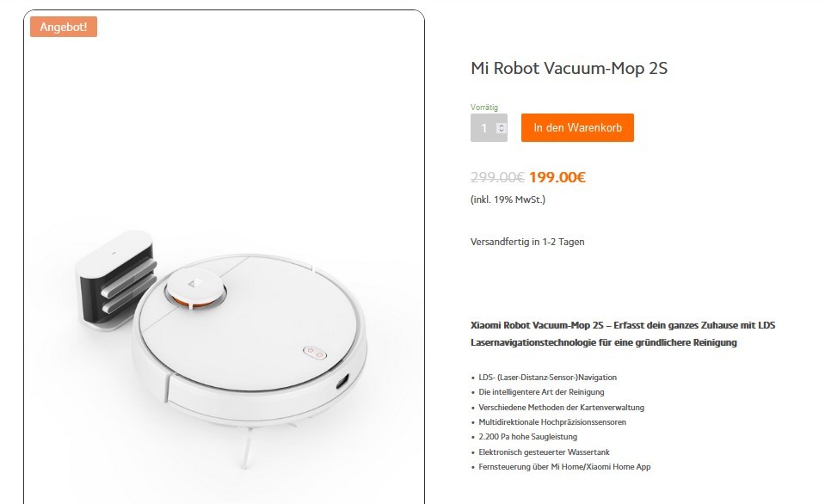This screenshot has height=504, width=831.
Task: Click the orange 199.00€ sale price
Action: 557,177
